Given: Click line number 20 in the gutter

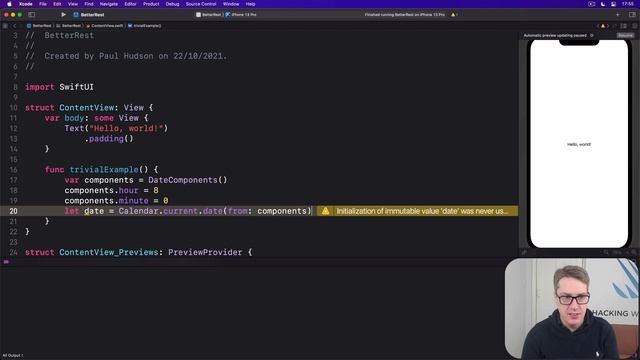Looking at the screenshot, I should pos(13,211).
